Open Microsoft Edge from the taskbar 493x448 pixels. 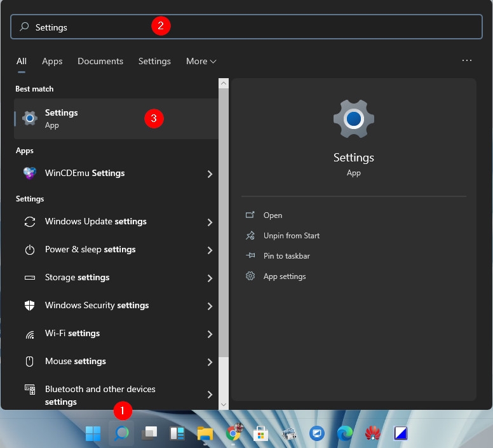pos(345,433)
